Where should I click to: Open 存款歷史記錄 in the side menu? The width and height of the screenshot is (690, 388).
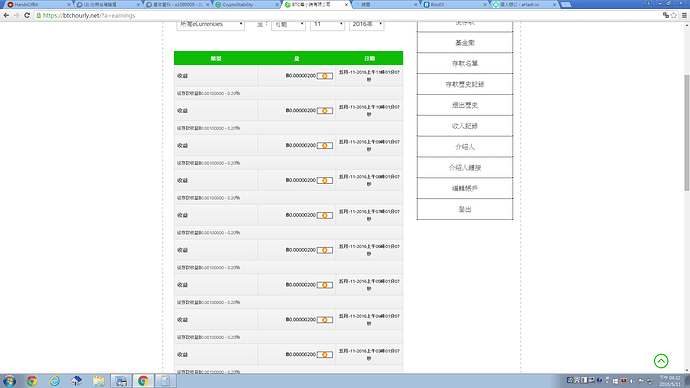(x=465, y=84)
